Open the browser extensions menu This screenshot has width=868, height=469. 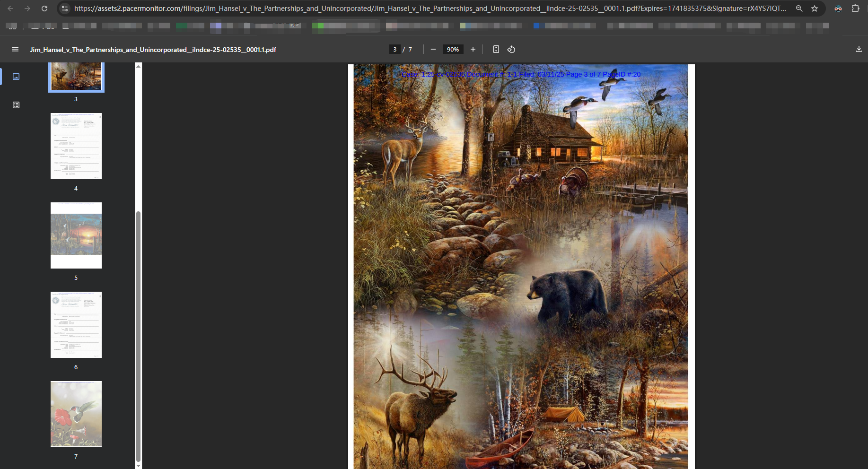[855, 9]
